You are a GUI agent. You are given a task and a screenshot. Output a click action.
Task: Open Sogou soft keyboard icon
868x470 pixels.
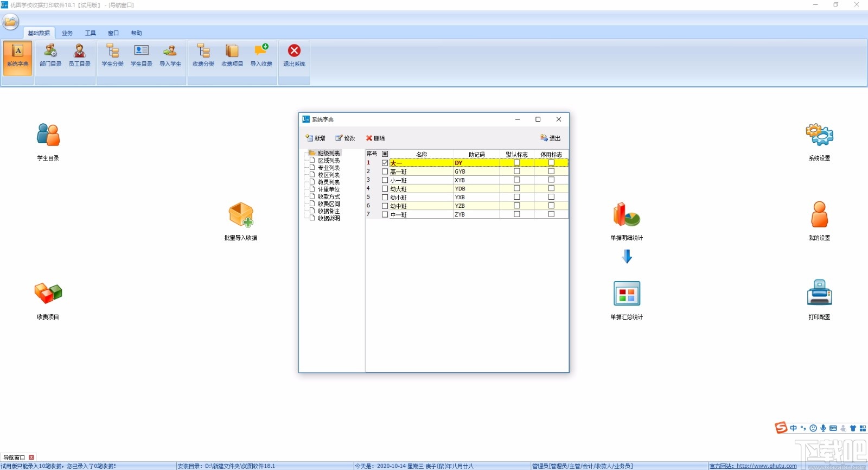click(x=833, y=428)
